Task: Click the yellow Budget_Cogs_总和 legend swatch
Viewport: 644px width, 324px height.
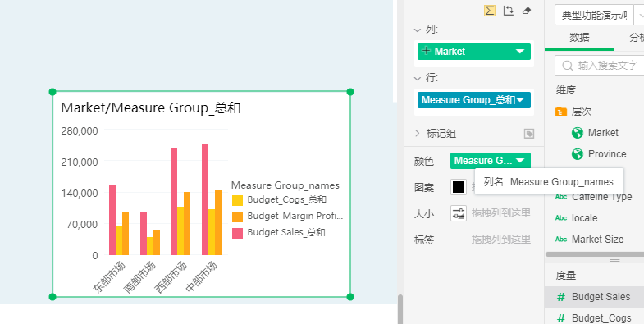Action: coord(237,200)
